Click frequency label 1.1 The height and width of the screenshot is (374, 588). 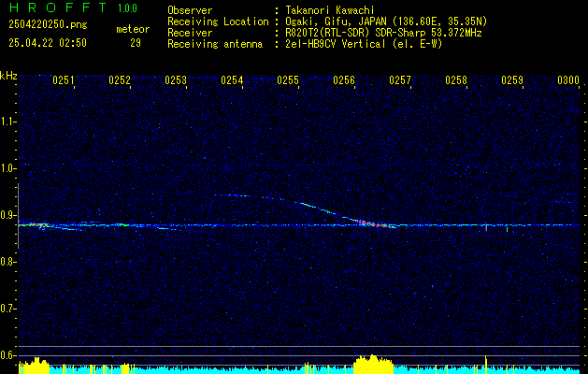point(7,122)
